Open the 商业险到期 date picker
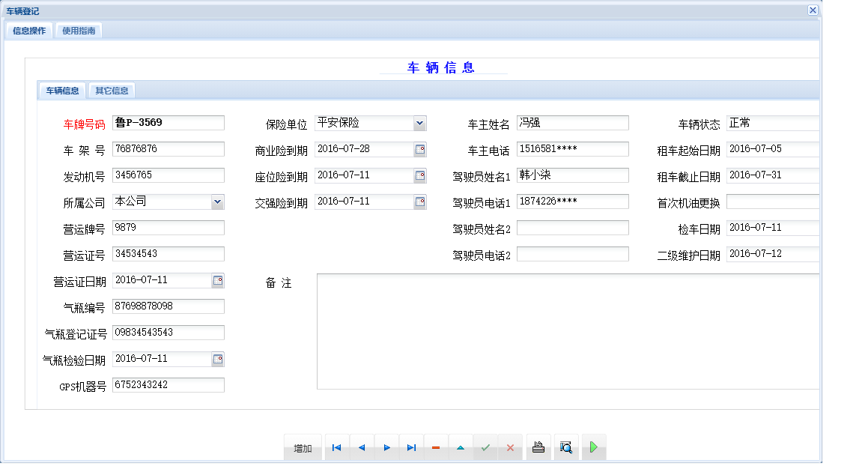This screenshot has height=466, width=868. 421,149
